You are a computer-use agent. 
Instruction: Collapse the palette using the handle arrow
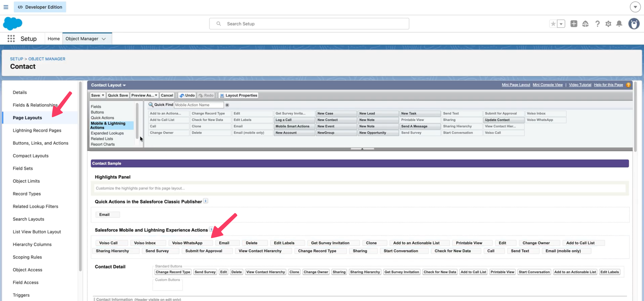(362, 149)
